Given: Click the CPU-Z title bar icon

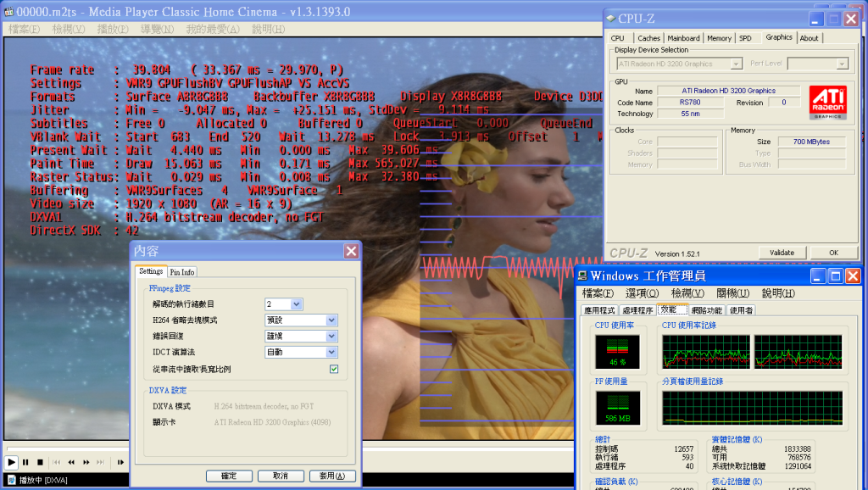Looking at the screenshot, I should pos(610,19).
